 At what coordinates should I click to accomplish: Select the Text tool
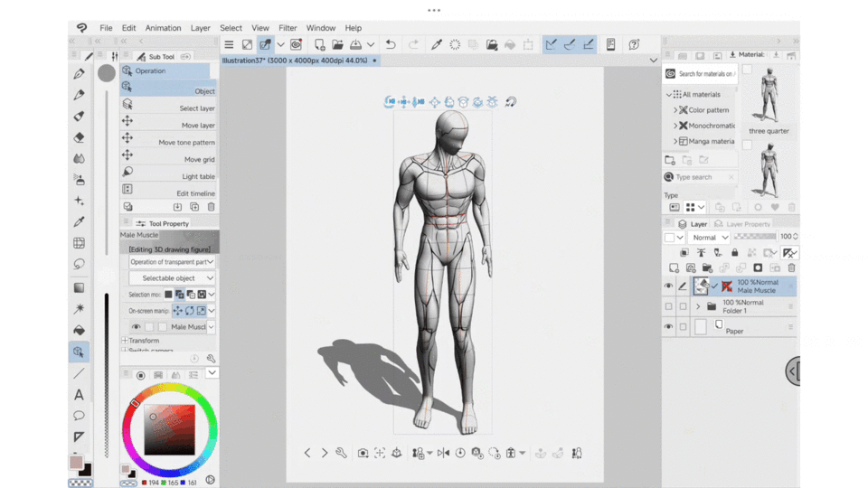click(x=80, y=395)
